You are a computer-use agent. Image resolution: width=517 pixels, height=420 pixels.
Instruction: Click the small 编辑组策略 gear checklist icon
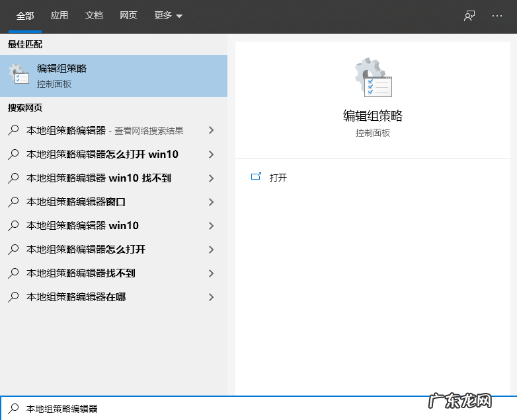pyautogui.click(x=19, y=74)
